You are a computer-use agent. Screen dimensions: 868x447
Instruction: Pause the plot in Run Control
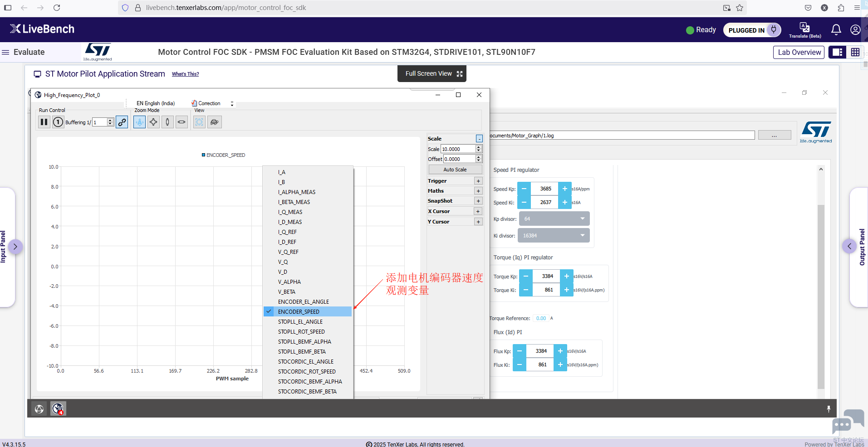tap(44, 122)
